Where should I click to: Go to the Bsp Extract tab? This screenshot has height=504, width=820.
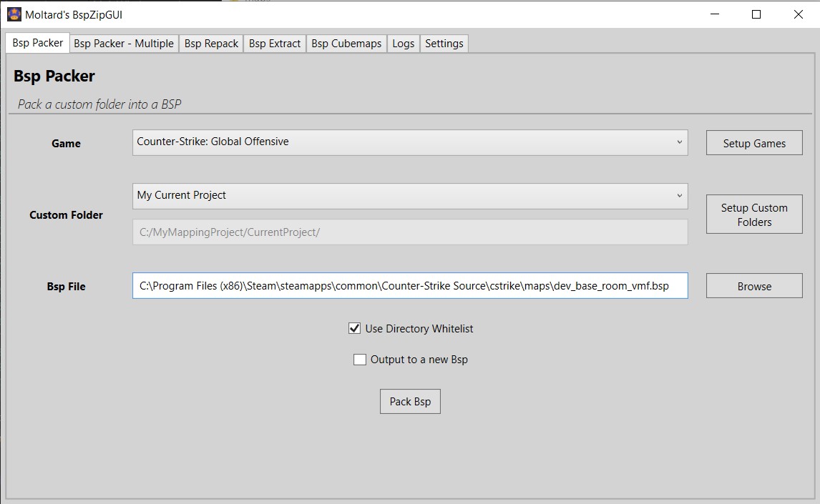(275, 44)
